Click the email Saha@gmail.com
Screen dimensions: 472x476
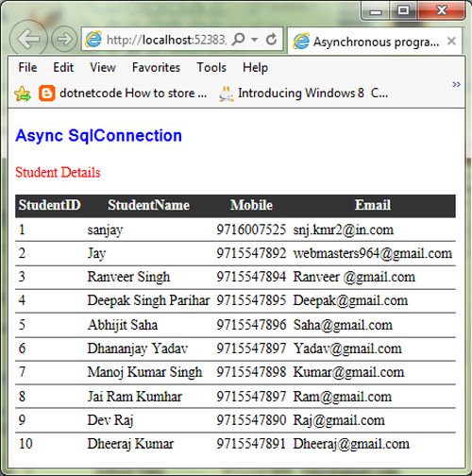343,325
